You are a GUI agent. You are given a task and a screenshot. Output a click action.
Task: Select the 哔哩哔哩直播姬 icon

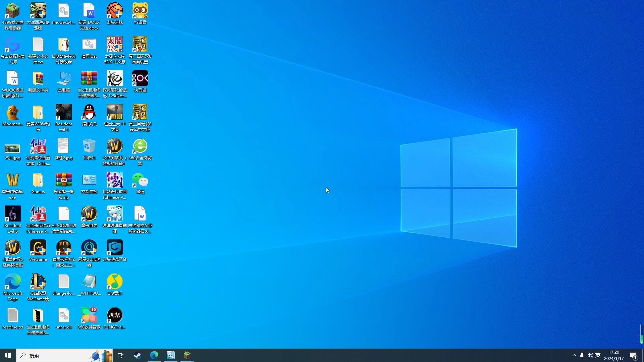click(x=115, y=219)
